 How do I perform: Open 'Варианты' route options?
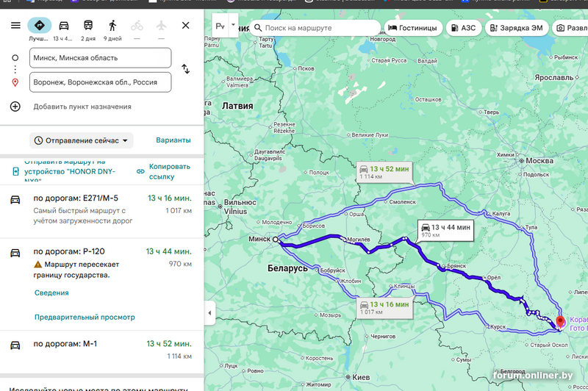173,140
